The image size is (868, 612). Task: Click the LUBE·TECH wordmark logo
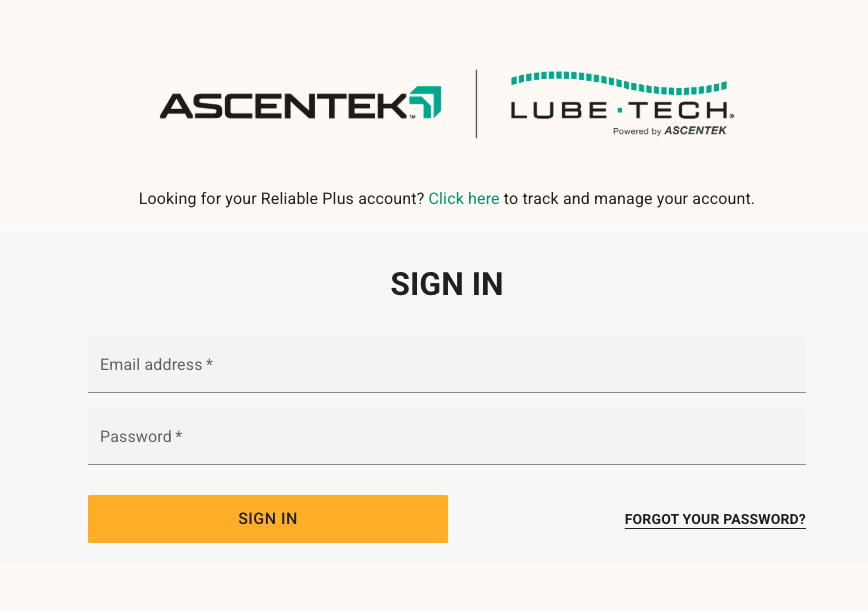click(x=622, y=110)
